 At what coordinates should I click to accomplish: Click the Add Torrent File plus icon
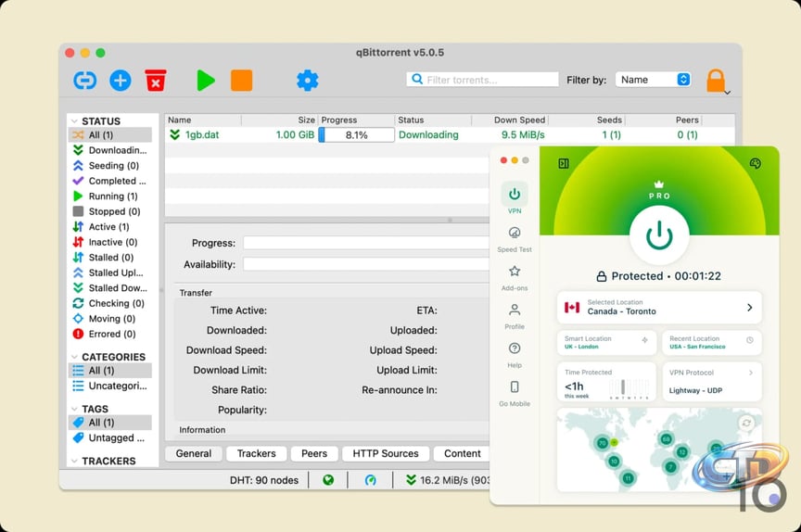tap(121, 80)
